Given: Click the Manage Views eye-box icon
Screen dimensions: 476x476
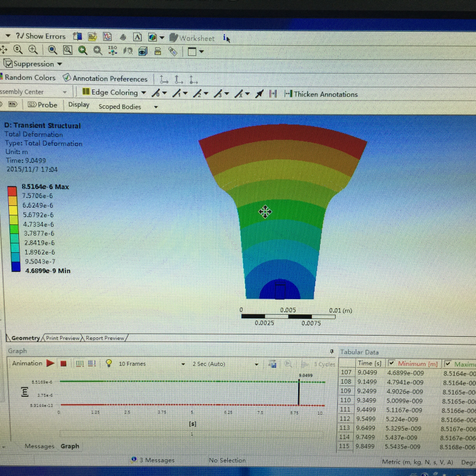Looking at the screenshot, I should [x=143, y=51].
